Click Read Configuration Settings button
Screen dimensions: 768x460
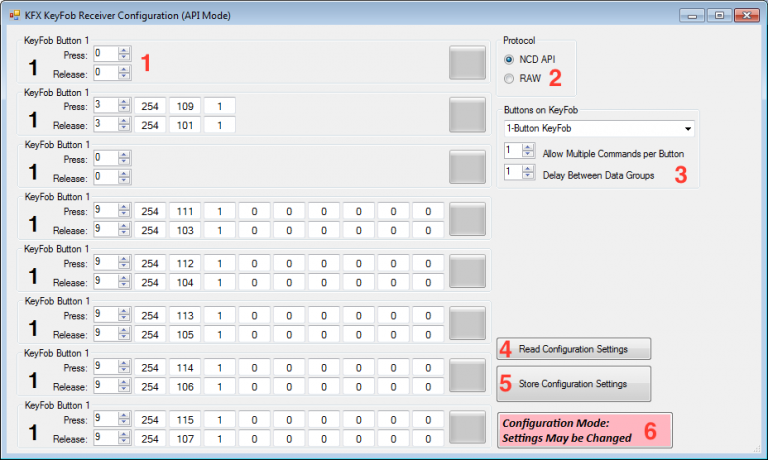pos(574,349)
